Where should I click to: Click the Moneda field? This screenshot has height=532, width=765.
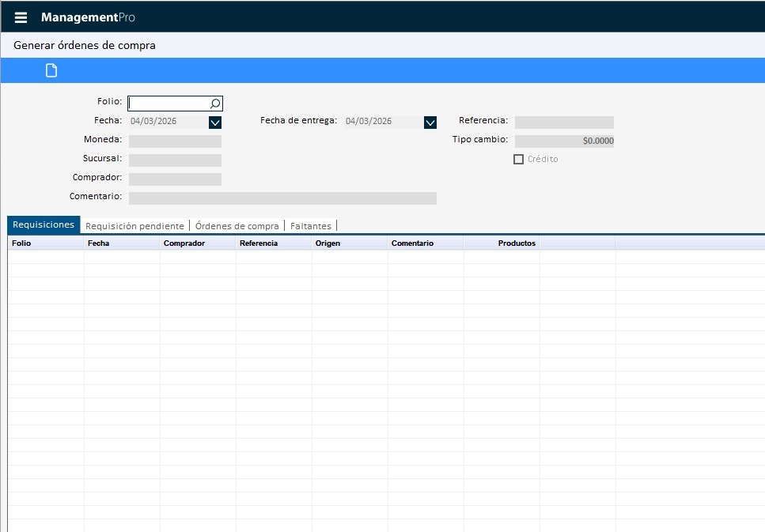click(x=175, y=141)
